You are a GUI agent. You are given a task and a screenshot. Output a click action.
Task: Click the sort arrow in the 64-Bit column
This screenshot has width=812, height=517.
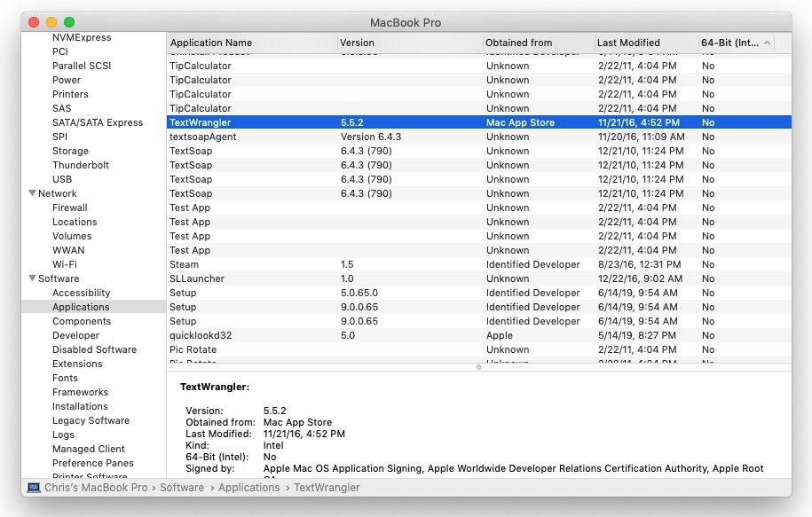(767, 43)
